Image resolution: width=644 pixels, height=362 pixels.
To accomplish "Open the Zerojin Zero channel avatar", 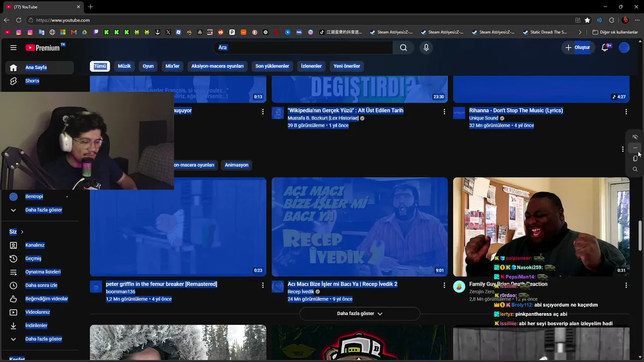I will click(459, 287).
